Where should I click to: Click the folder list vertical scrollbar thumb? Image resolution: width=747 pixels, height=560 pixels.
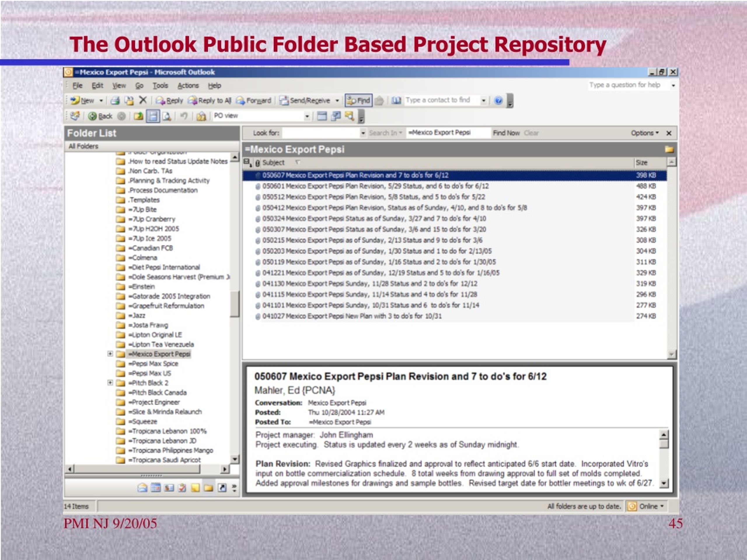point(234,304)
